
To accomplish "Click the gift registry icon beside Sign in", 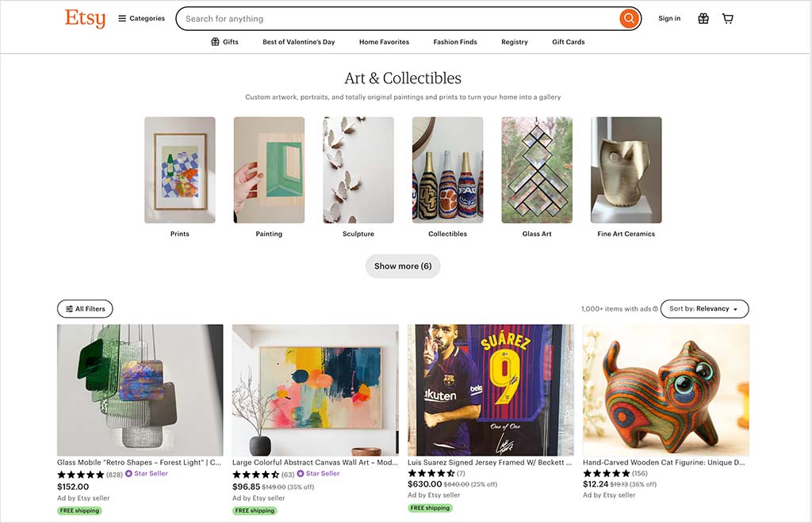I will (x=703, y=17).
